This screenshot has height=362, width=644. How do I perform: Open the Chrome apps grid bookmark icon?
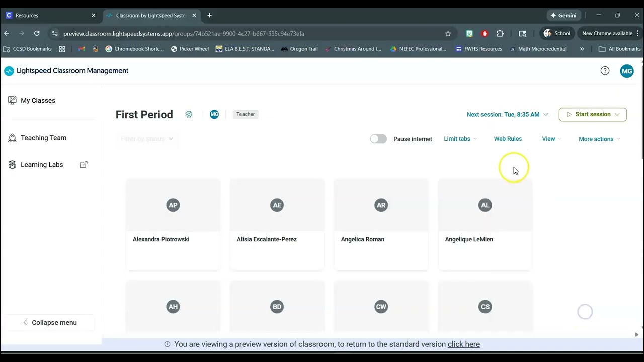coord(62,49)
